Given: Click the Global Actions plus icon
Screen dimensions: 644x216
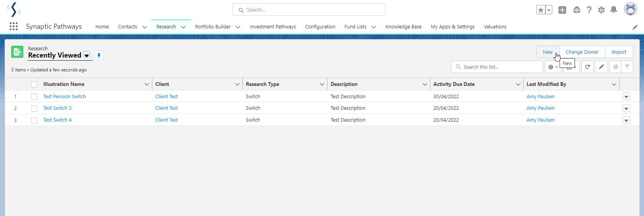Looking at the screenshot, I should [562, 10].
